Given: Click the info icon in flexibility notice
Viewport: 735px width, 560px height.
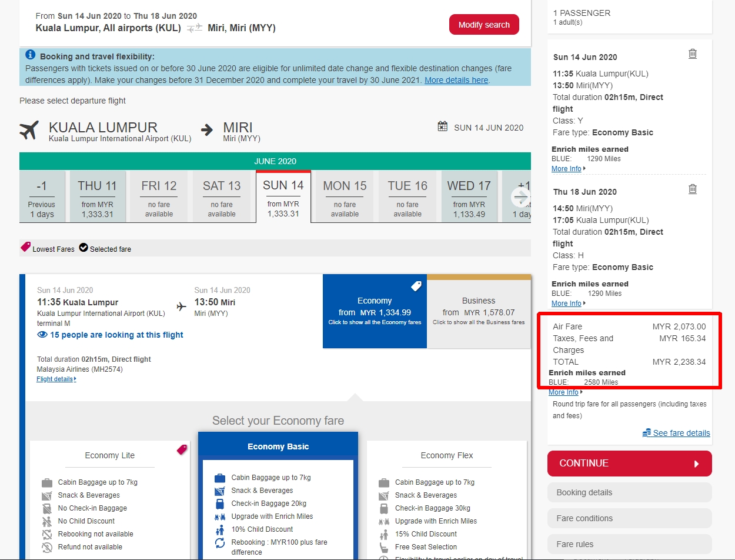Looking at the screenshot, I should [x=31, y=55].
